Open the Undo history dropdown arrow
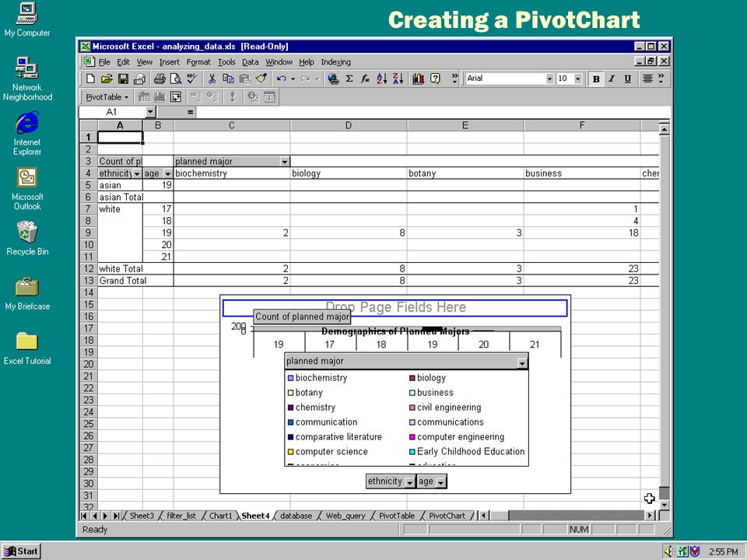The height and width of the screenshot is (560, 747). (293, 79)
